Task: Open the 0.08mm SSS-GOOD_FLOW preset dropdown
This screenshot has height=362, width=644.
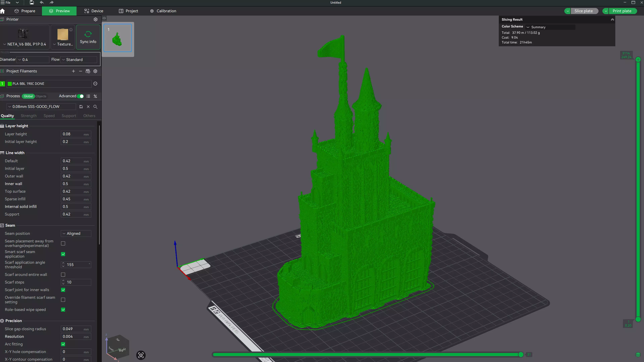Action: pos(41,107)
